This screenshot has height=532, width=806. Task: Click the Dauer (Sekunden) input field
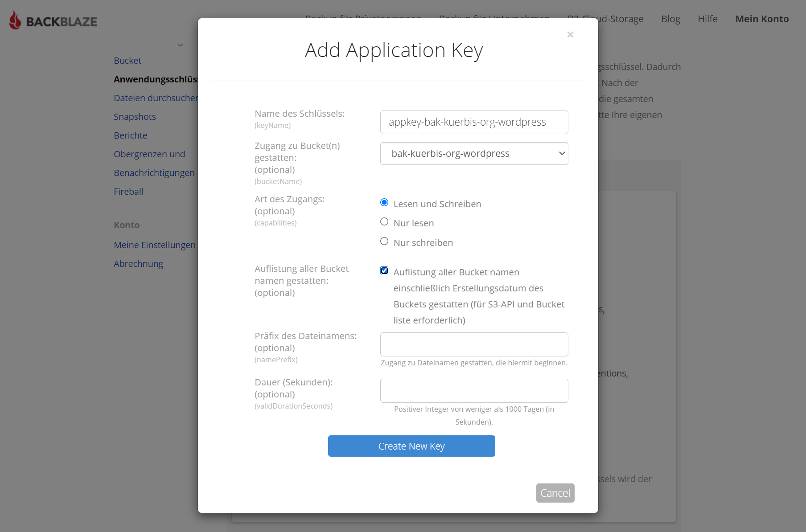tap(474, 391)
